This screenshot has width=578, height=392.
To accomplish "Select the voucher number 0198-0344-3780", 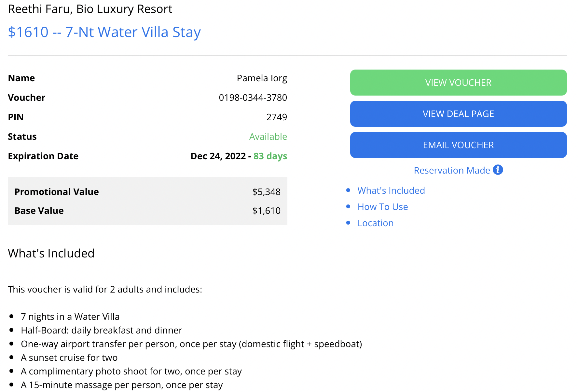I will click(253, 97).
